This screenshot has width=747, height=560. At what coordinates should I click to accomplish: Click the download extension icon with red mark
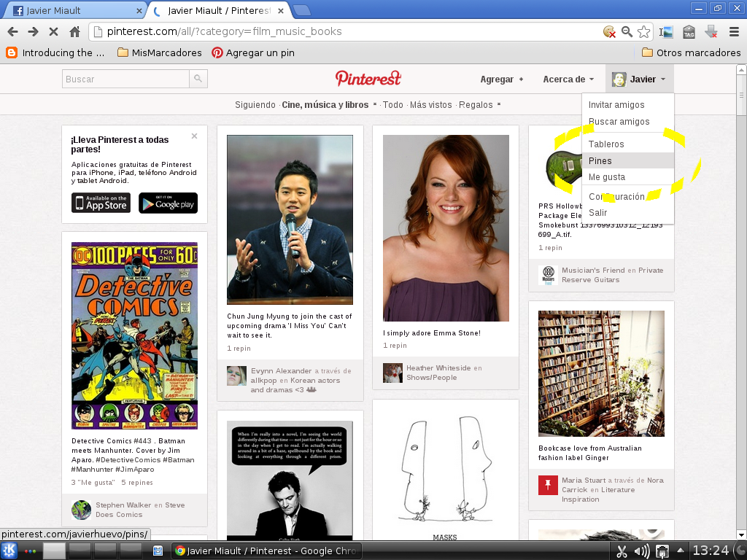tap(711, 32)
